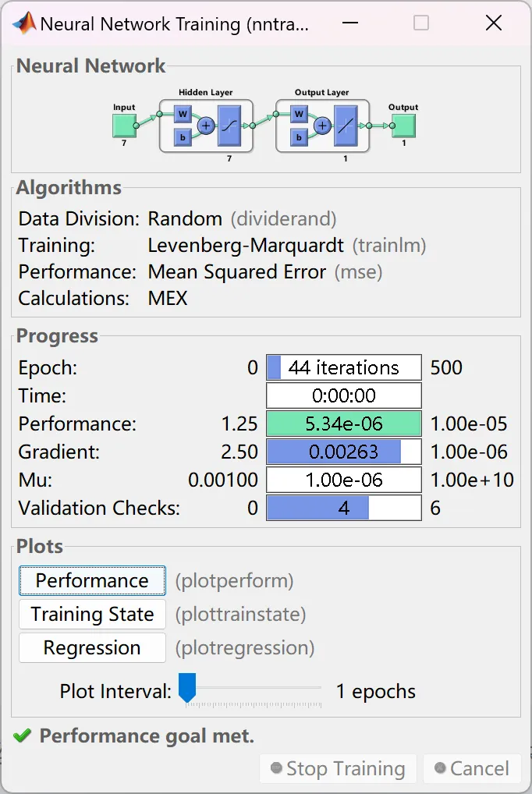Image resolution: width=532 pixels, height=794 pixels.
Task: Click the Hidden Layer bias b block
Action: [183, 138]
